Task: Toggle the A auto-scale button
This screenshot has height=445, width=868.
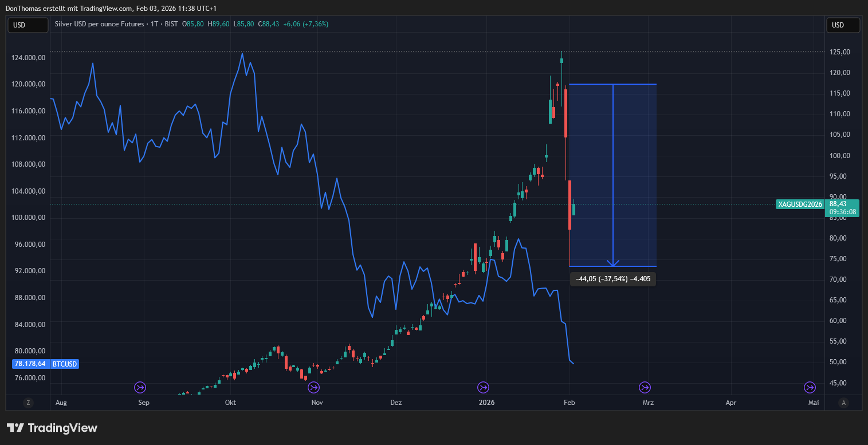Action: [843, 403]
